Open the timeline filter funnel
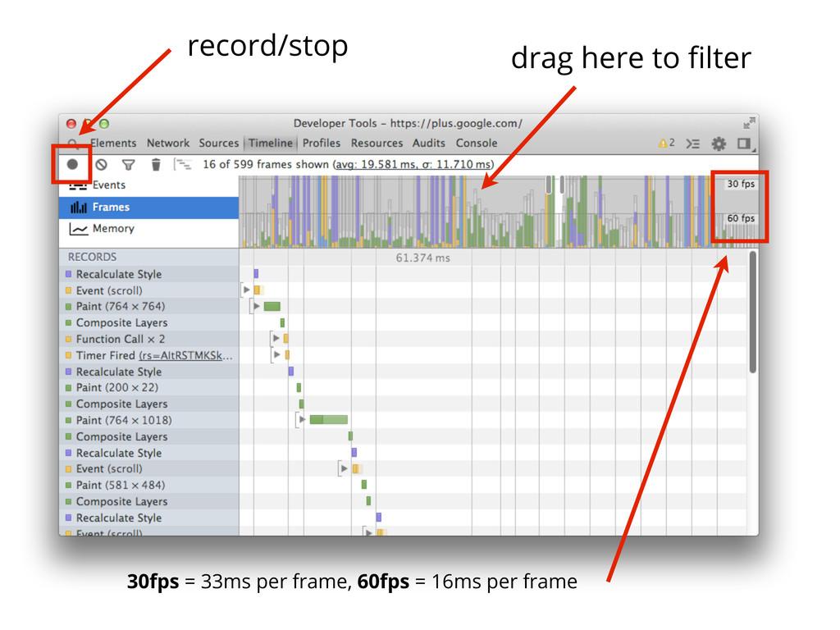Viewport: 840px width, 630px height. (x=128, y=164)
